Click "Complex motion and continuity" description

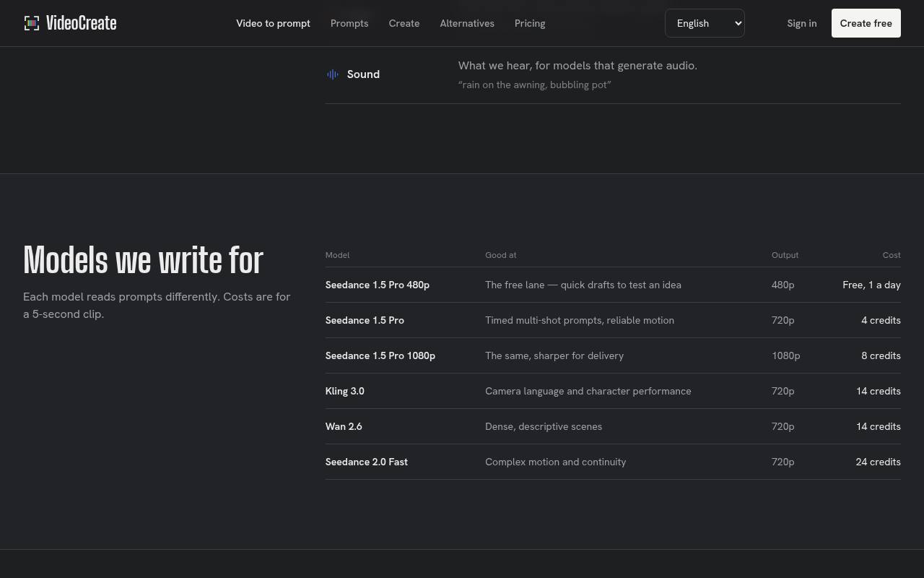pyautogui.click(x=556, y=462)
